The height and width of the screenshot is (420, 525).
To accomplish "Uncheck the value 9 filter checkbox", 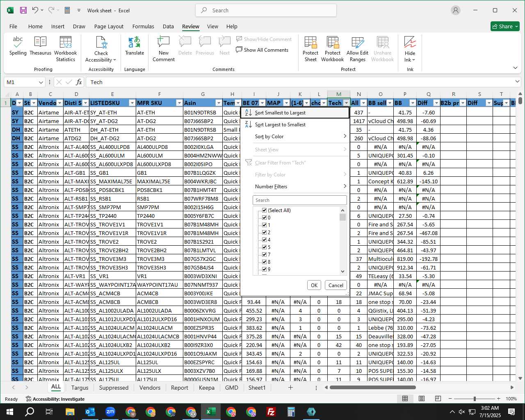I will point(265,269).
